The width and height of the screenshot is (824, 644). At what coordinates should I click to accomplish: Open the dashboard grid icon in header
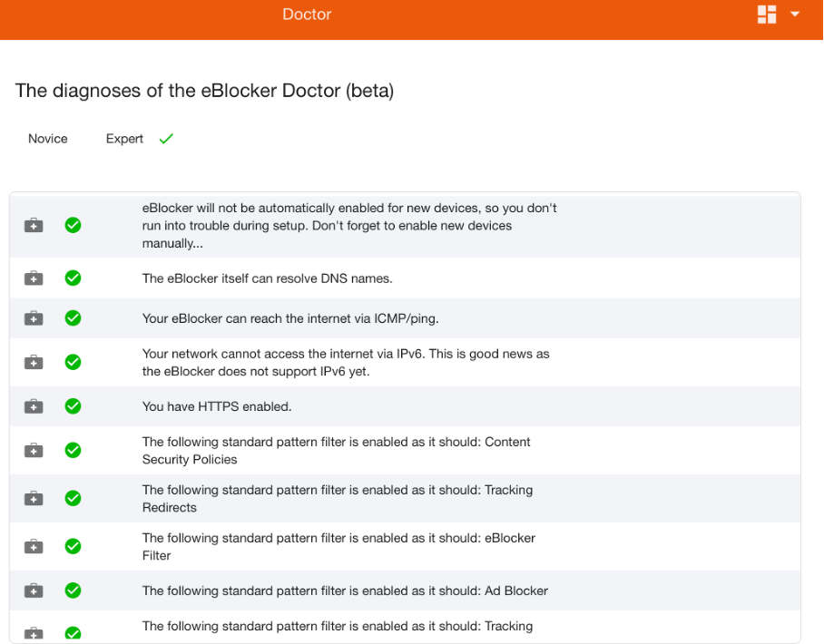[x=767, y=15]
